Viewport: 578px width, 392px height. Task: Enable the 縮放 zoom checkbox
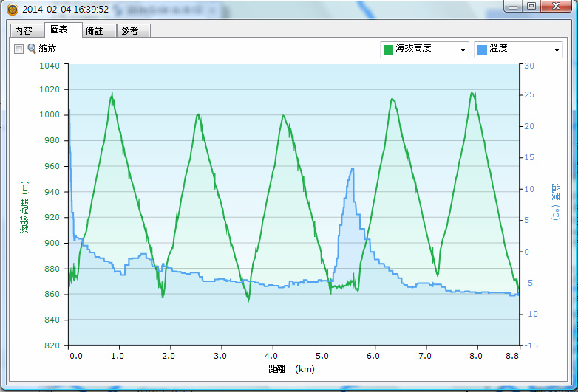pyautogui.click(x=18, y=49)
